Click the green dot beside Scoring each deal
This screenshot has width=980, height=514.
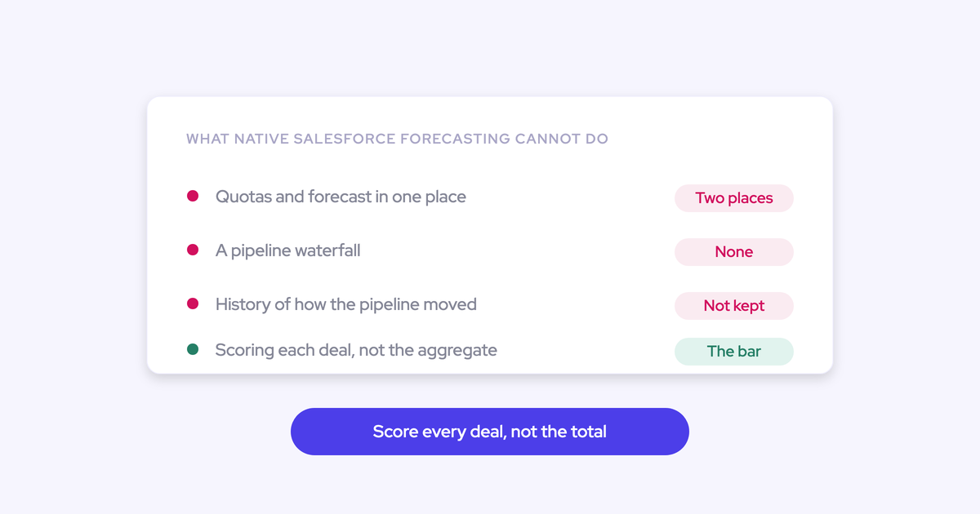193,349
